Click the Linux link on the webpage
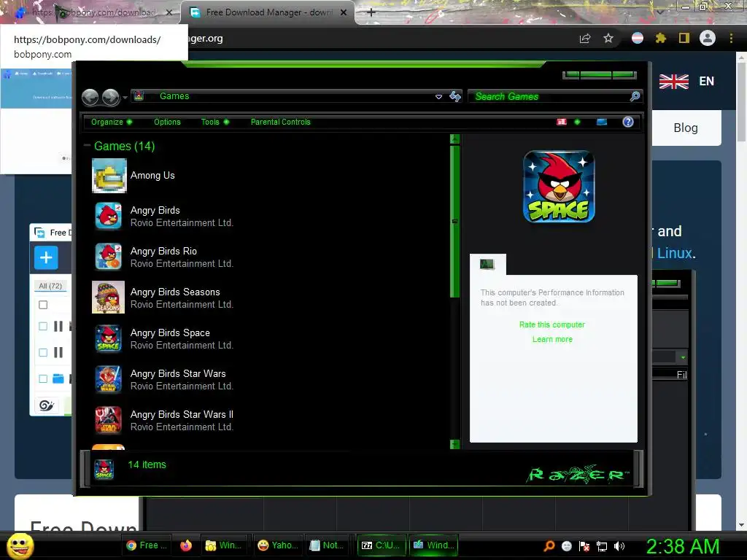The image size is (747, 560). coord(674,253)
